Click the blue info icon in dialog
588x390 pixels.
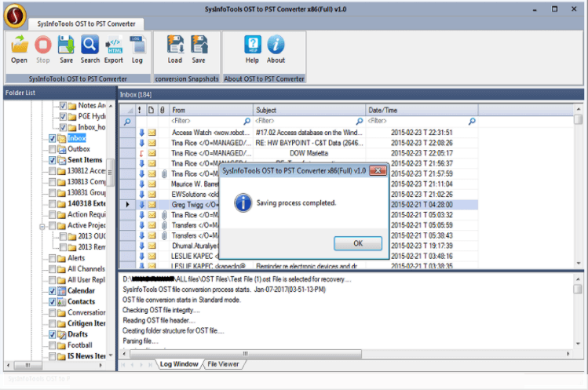[x=243, y=203]
